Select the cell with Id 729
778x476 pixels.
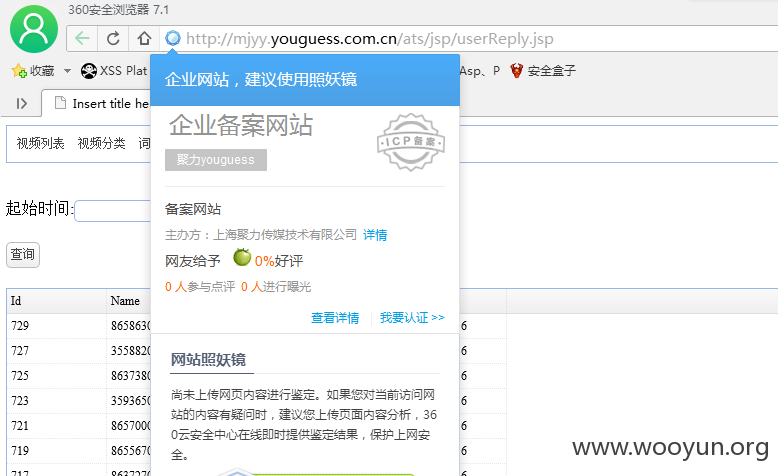tap(57, 326)
